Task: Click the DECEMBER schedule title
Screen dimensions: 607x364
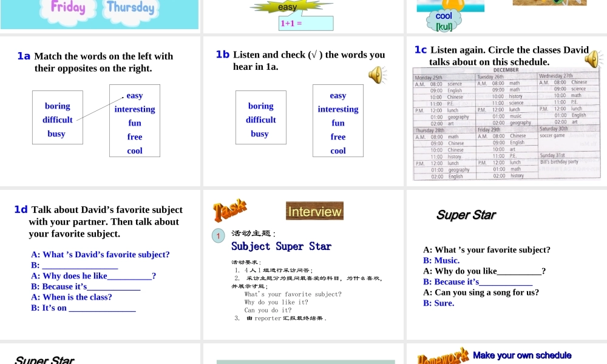Action: 506,70
